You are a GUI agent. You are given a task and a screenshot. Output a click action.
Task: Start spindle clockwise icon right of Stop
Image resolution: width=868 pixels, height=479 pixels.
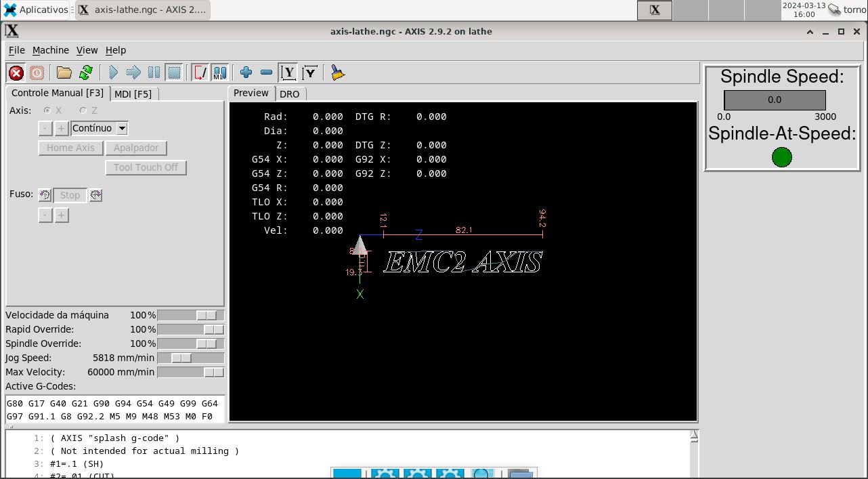tap(95, 195)
